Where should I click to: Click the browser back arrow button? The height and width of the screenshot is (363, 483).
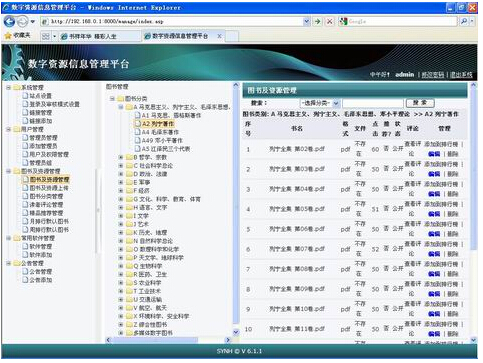[9, 22]
